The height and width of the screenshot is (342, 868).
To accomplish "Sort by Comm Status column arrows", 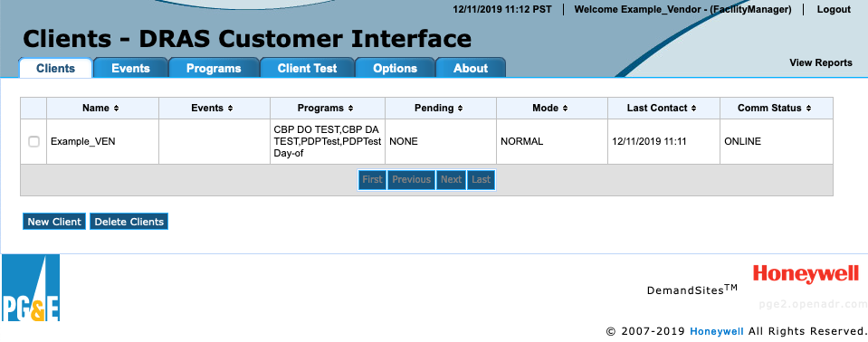I will pos(808,109).
